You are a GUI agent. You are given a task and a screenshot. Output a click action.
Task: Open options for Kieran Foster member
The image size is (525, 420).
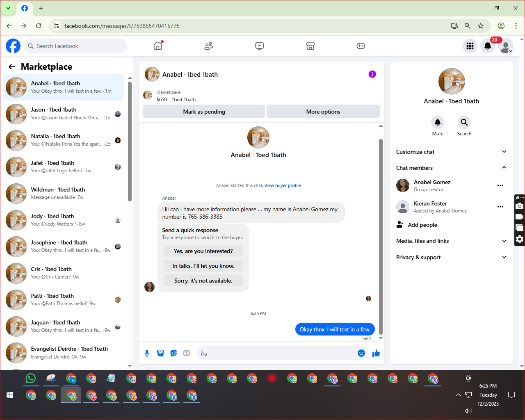[x=500, y=207]
